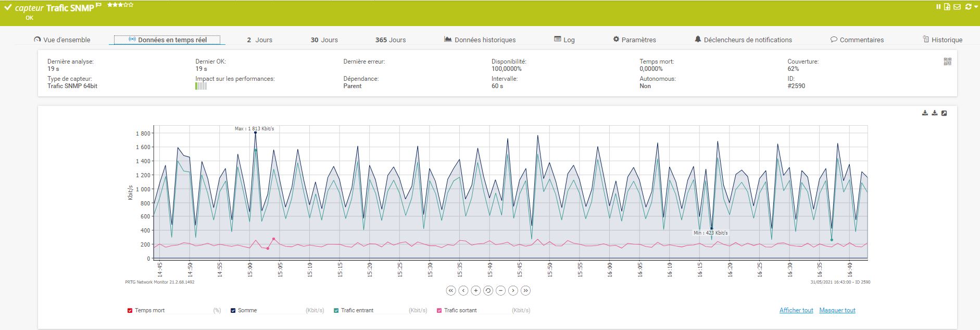The width and height of the screenshot is (980, 330).
Task: Click the Afficher tout link
Action: 796,310
